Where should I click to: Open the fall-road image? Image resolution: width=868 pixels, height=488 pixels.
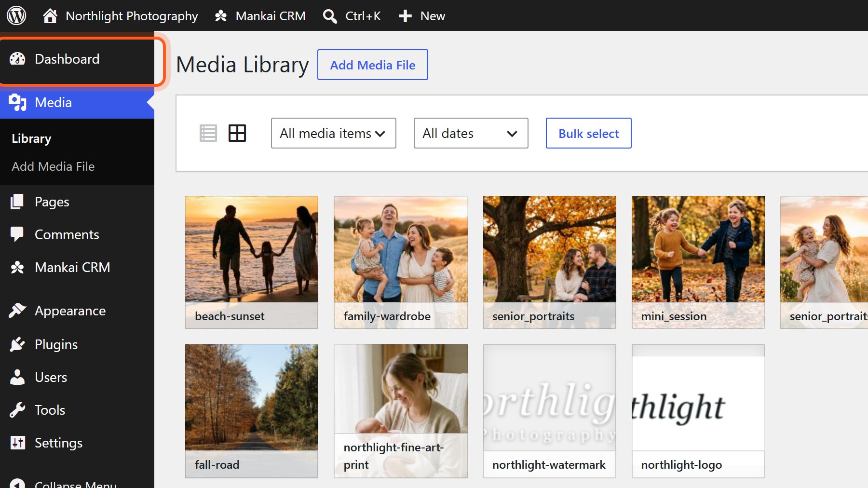[252, 411]
